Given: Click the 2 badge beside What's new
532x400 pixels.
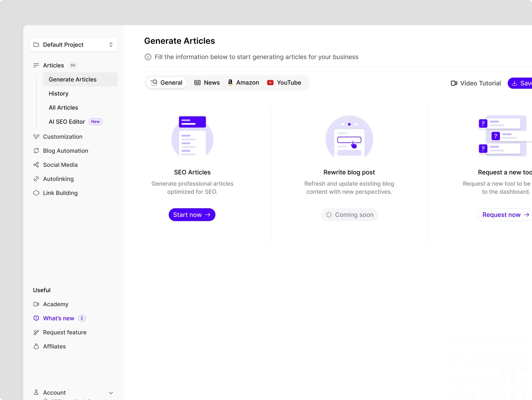Looking at the screenshot, I should [x=82, y=318].
